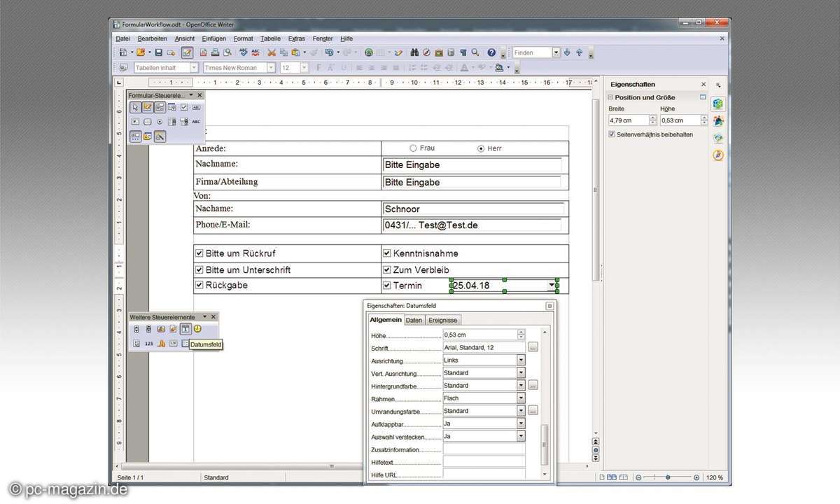This screenshot has height=504, width=840.
Task: Select the Numeric Field 123 control icon
Action: click(x=149, y=343)
